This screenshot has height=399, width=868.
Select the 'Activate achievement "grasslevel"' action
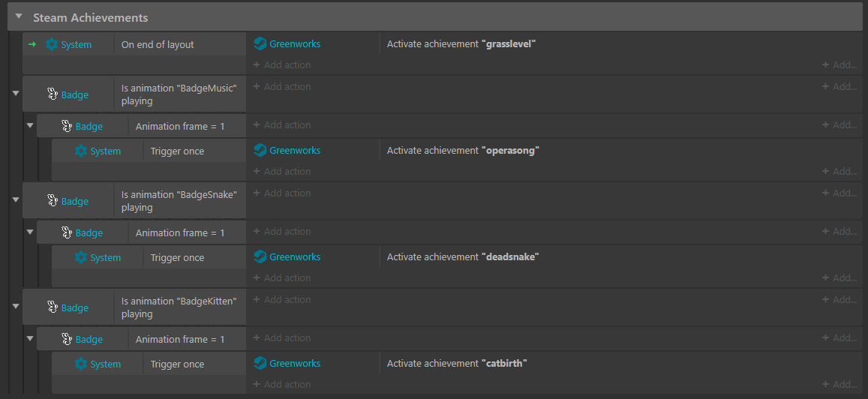point(461,44)
